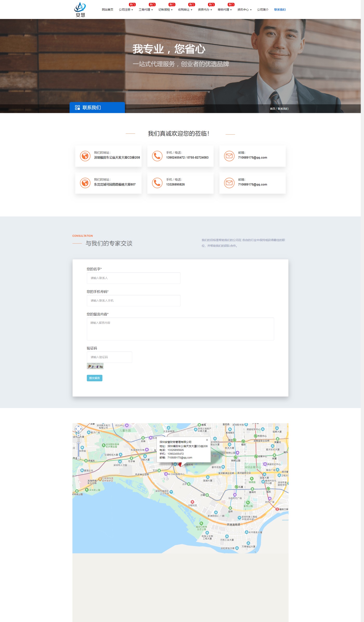The height and width of the screenshot is (622, 364).
Task: Click 联系我们 in the breadcrumb
Action: pos(283,109)
